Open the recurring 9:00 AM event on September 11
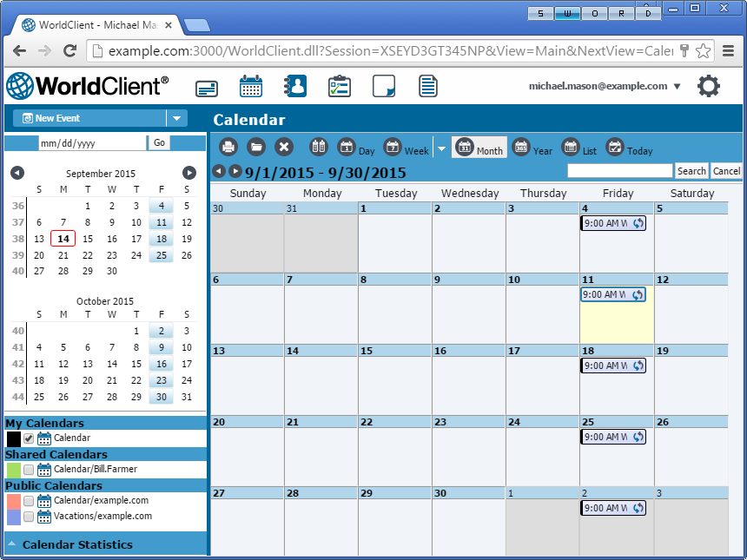Screen dimensions: 747x560 [x=612, y=294]
